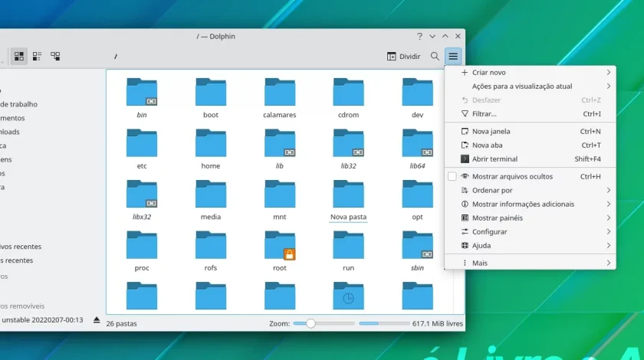This screenshot has height=360, width=644.
Task: Click the Dividir split view button
Action: point(404,56)
